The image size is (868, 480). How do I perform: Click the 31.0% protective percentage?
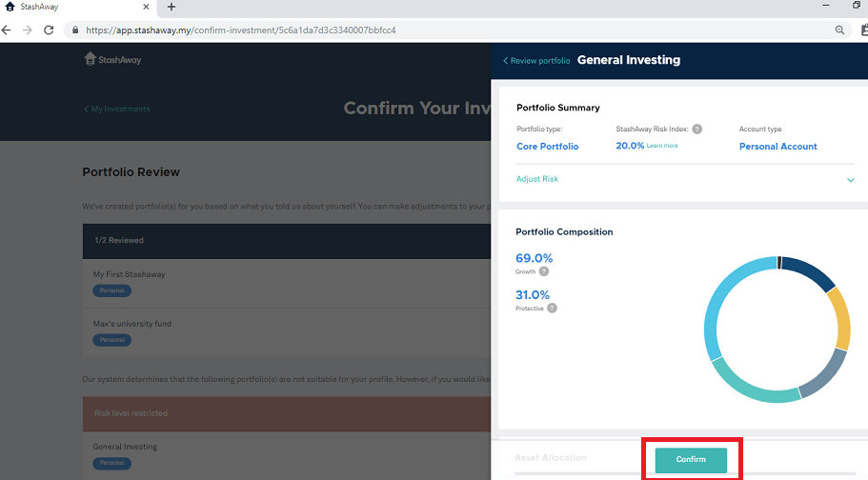click(533, 295)
